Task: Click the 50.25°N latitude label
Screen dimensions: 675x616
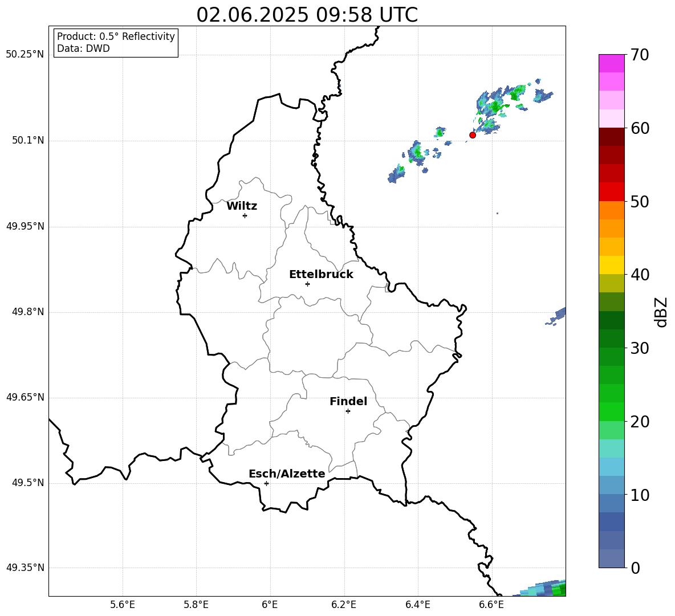Action: coord(25,55)
